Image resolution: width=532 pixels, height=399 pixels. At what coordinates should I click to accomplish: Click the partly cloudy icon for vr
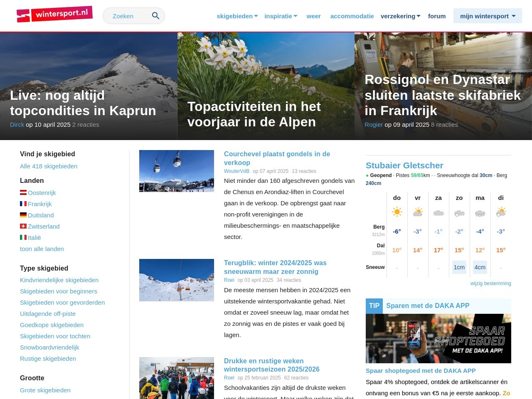[x=418, y=212]
